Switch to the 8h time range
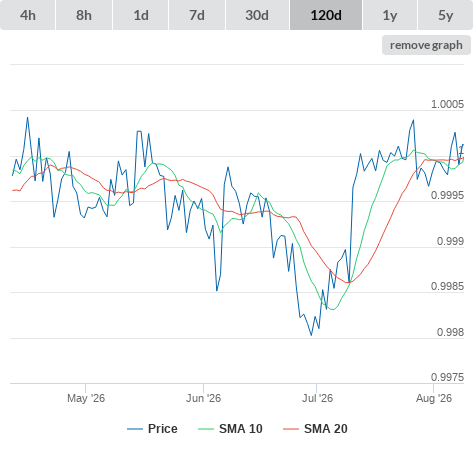The image size is (474, 455). click(84, 15)
